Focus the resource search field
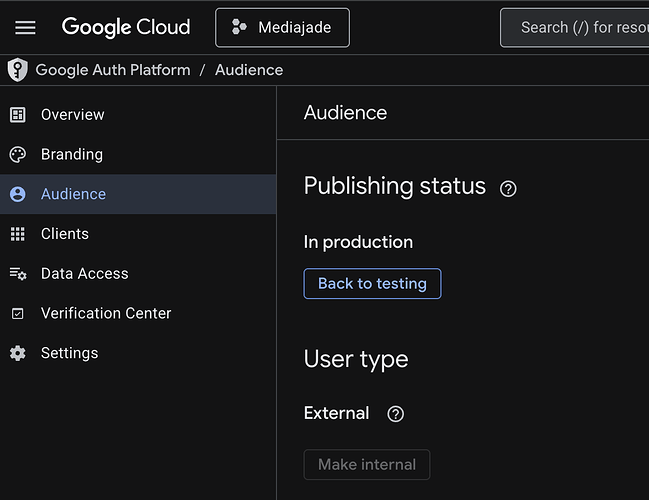The width and height of the screenshot is (649, 500). pyautogui.click(x=580, y=28)
